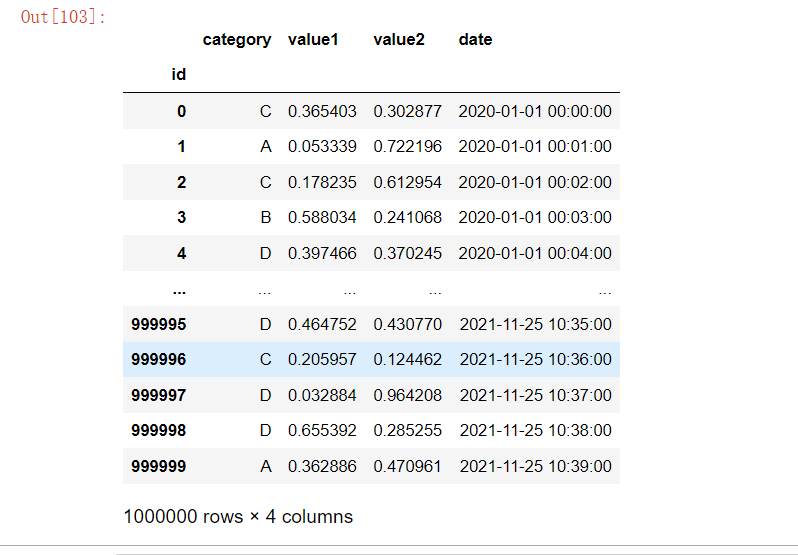Click value1 cell 0.365403

point(322,111)
